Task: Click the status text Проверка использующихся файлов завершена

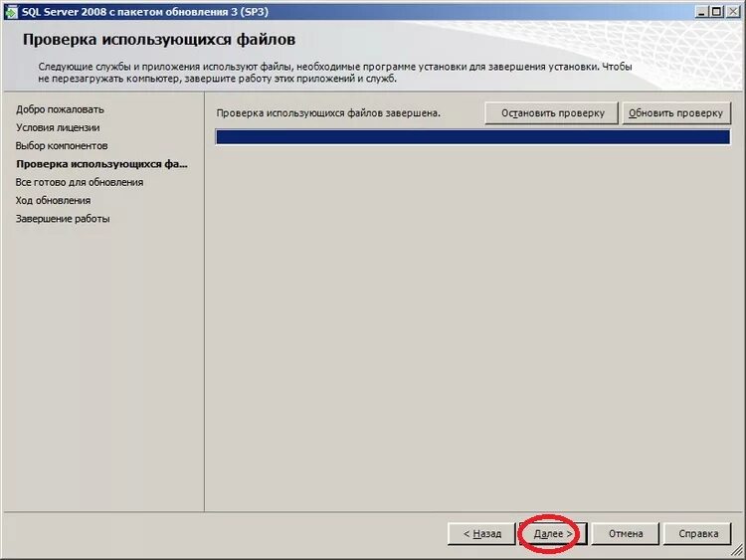Action: [x=328, y=113]
